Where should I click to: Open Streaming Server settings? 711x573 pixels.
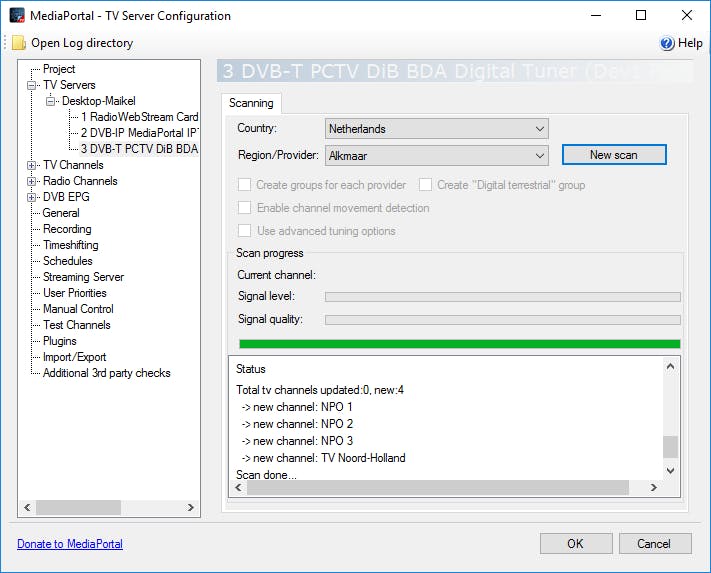pos(83,277)
